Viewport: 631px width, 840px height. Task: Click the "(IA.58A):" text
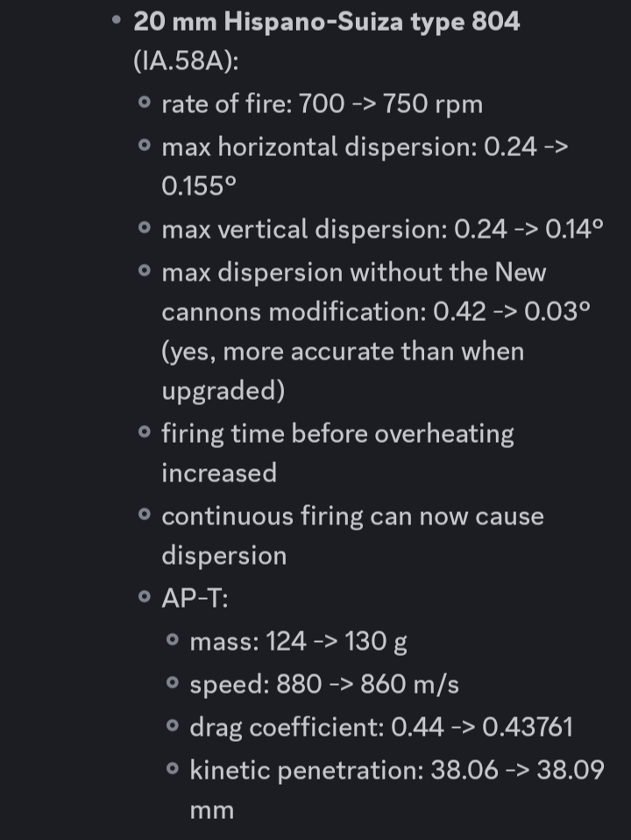(x=186, y=61)
